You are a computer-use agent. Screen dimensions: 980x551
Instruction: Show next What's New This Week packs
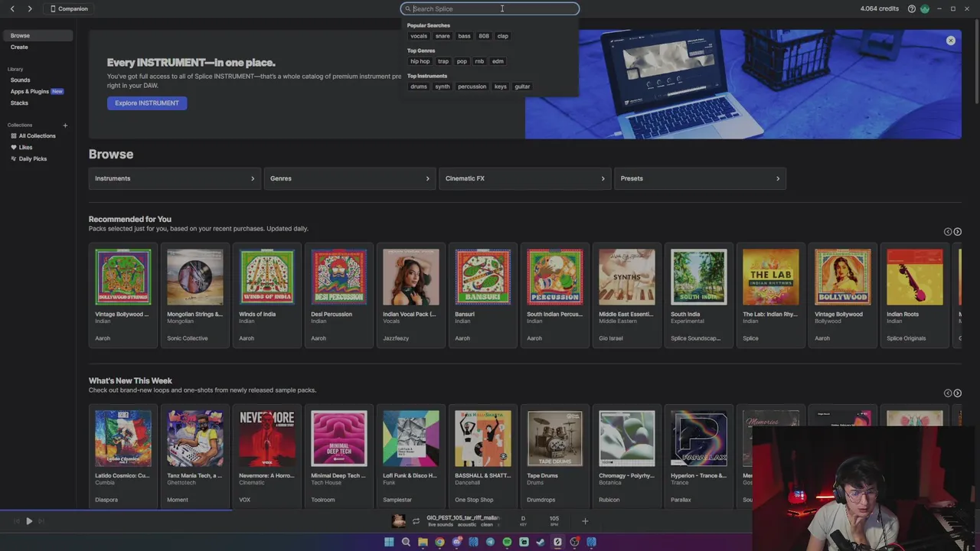tap(957, 393)
